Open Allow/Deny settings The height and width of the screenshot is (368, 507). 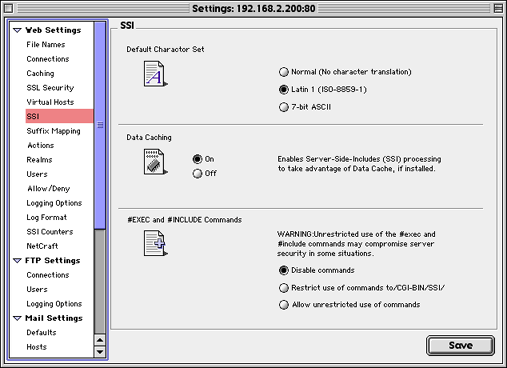(49, 189)
